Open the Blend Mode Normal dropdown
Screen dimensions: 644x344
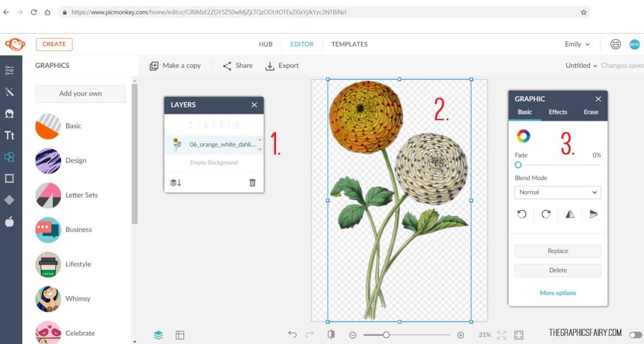coord(557,192)
